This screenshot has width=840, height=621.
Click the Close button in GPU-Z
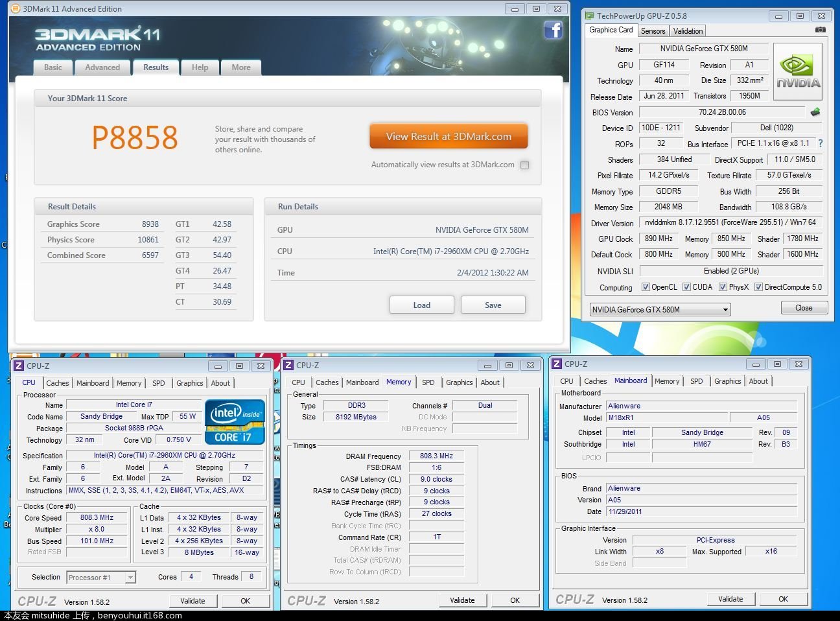(804, 308)
